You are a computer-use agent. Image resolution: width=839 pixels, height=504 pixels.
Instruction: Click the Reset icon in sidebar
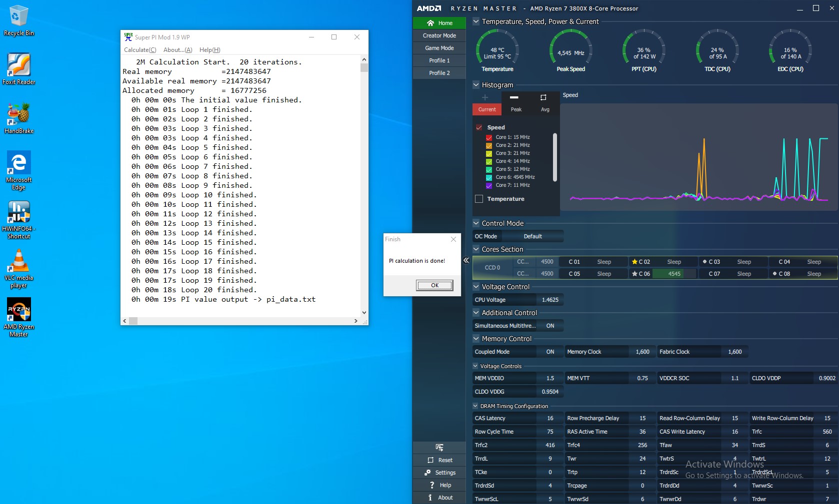[430, 460]
